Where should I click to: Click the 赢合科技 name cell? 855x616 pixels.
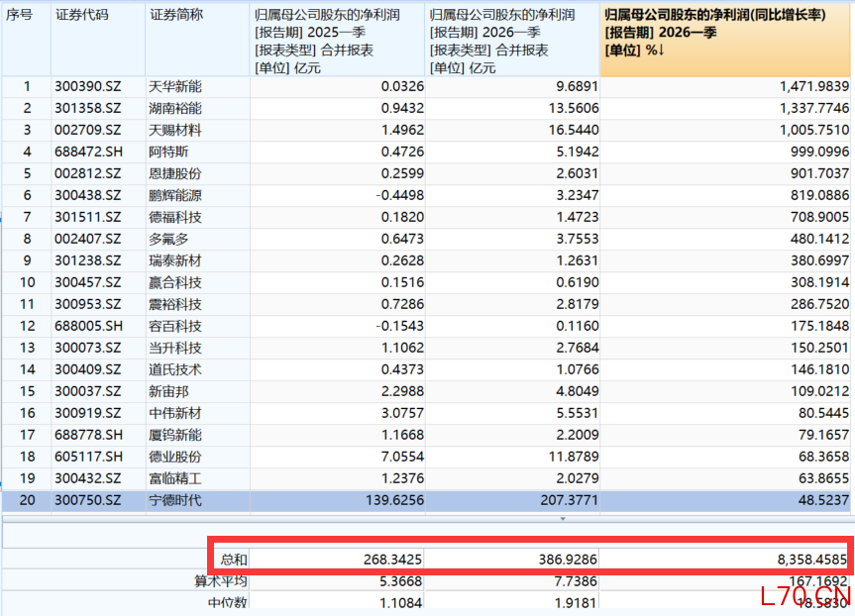pos(175,283)
